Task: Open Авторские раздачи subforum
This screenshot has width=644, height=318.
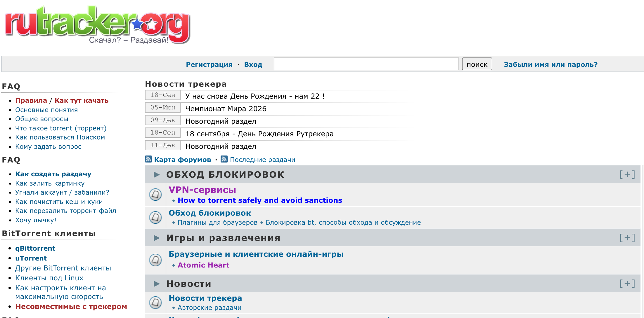Action: (209, 307)
